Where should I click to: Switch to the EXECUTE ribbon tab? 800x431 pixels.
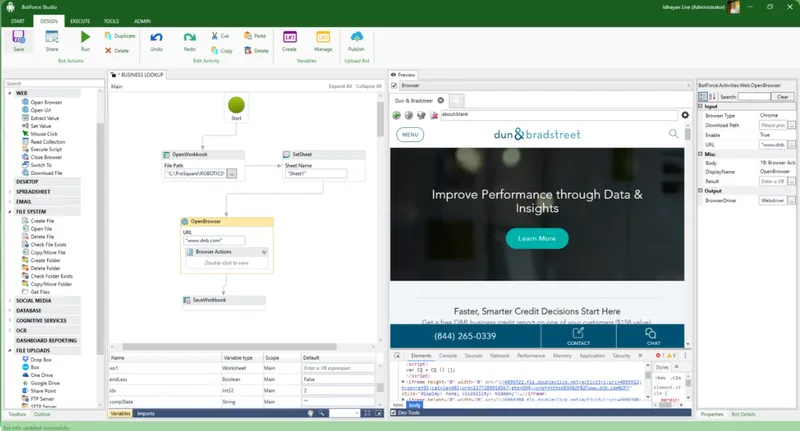pos(80,21)
